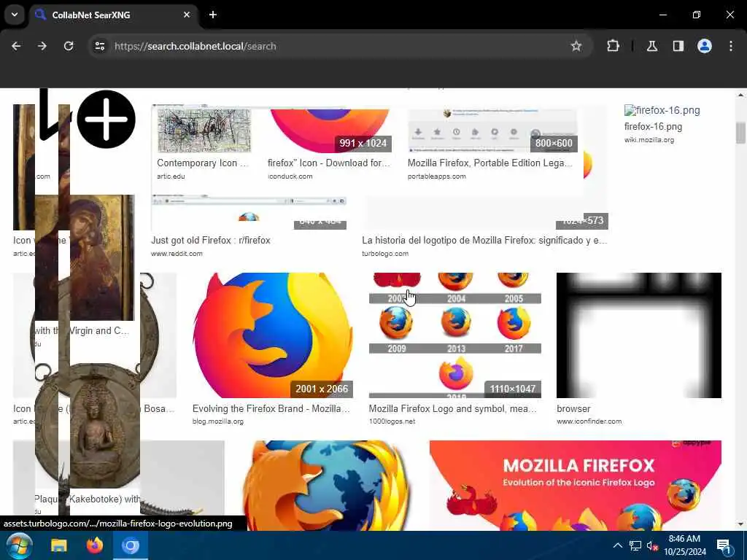Open the tab search dropdown chevron
The width and height of the screenshot is (747, 560).
15,15
